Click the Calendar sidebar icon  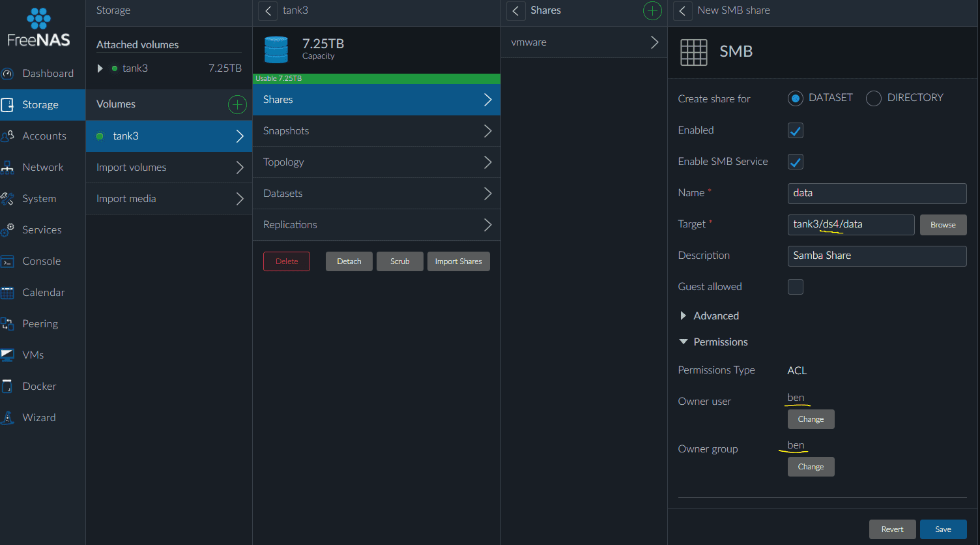[7, 293]
